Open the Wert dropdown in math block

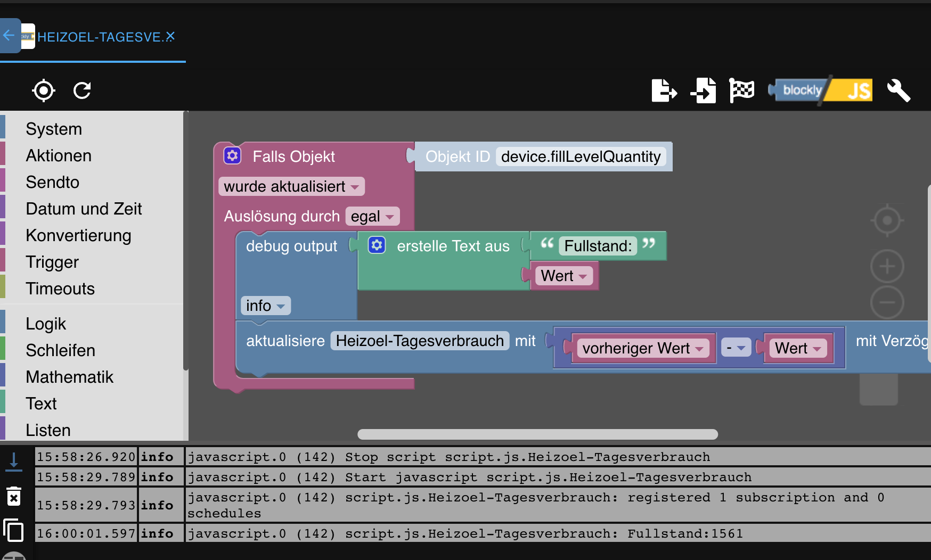click(798, 348)
